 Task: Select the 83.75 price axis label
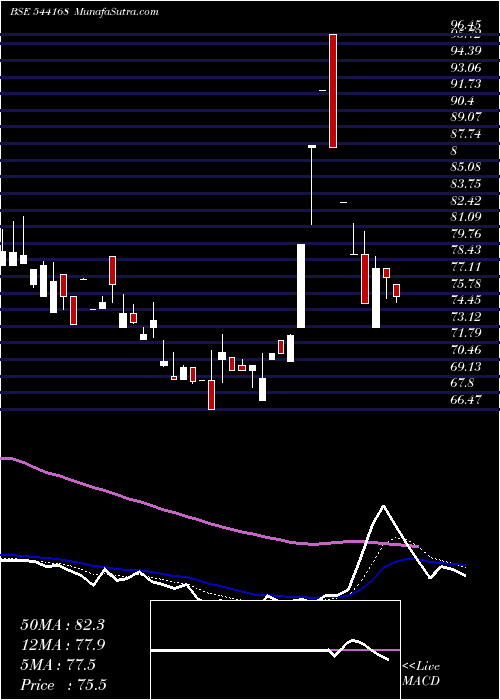tap(465, 184)
